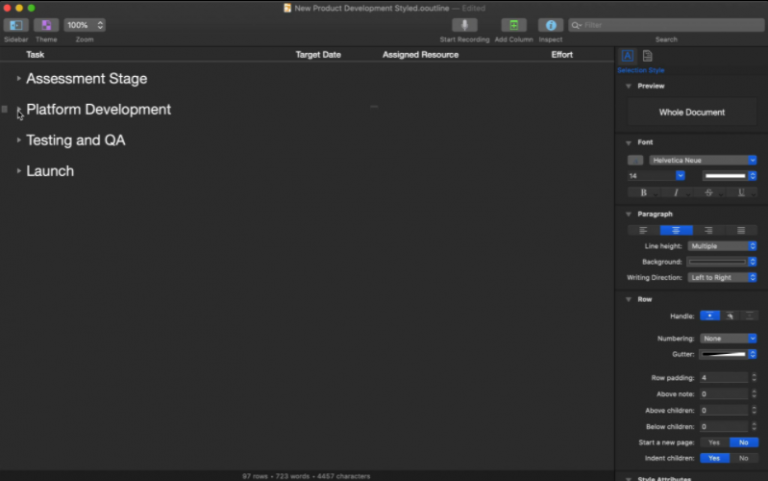Expand the Platform Development row
Image resolution: width=768 pixels, height=481 pixels.
pyautogui.click(x=19, y=109)
